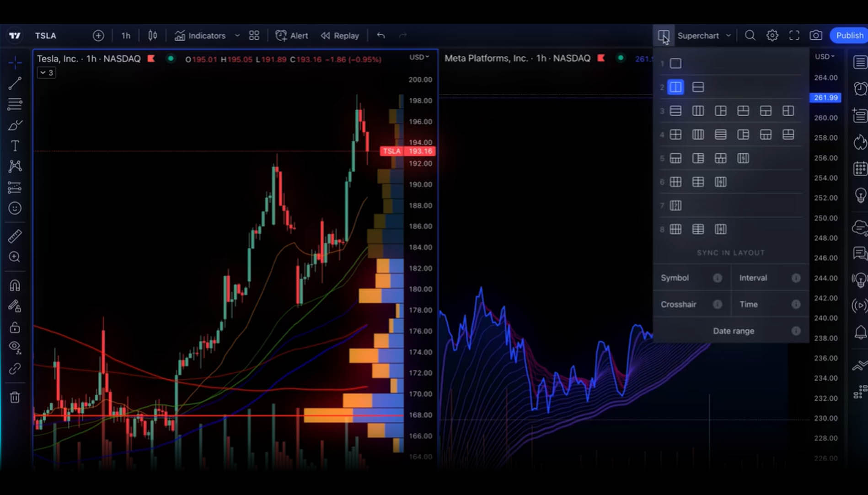Toggle lock all drawings padlock

coord(15,328)
